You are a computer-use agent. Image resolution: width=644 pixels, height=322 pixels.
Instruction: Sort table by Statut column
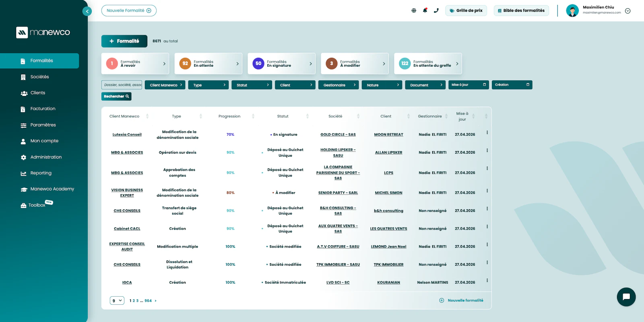click(308, 116)
